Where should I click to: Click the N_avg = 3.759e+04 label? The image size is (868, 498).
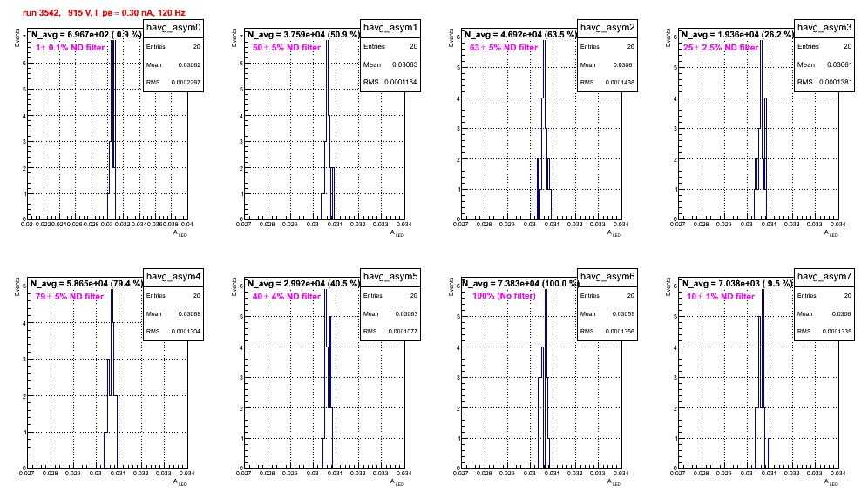[x=303, y=34]
